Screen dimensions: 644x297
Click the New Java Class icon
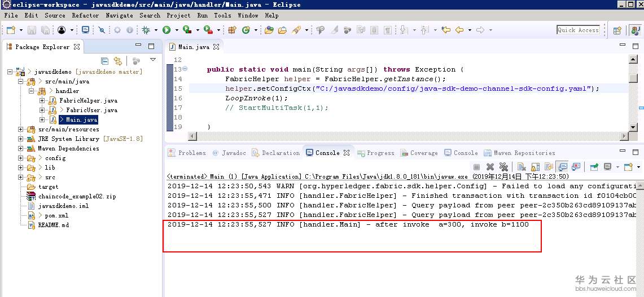coord(246,30)
